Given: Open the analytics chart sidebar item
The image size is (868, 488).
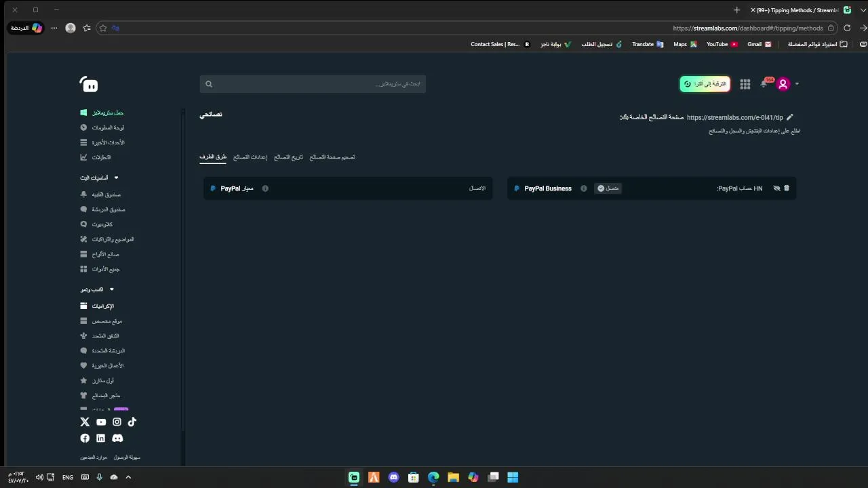Looking at the screenshot, I should click(x=96, y=157).
